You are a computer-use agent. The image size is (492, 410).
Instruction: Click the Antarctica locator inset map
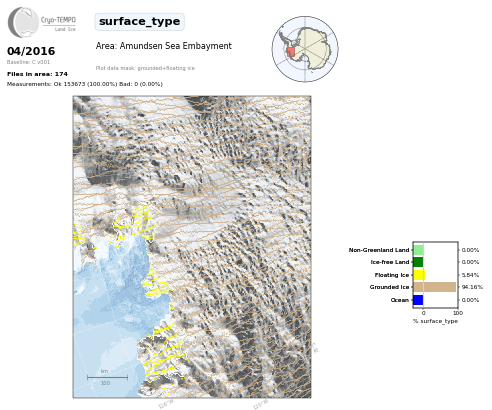click(x=305, y=49)
